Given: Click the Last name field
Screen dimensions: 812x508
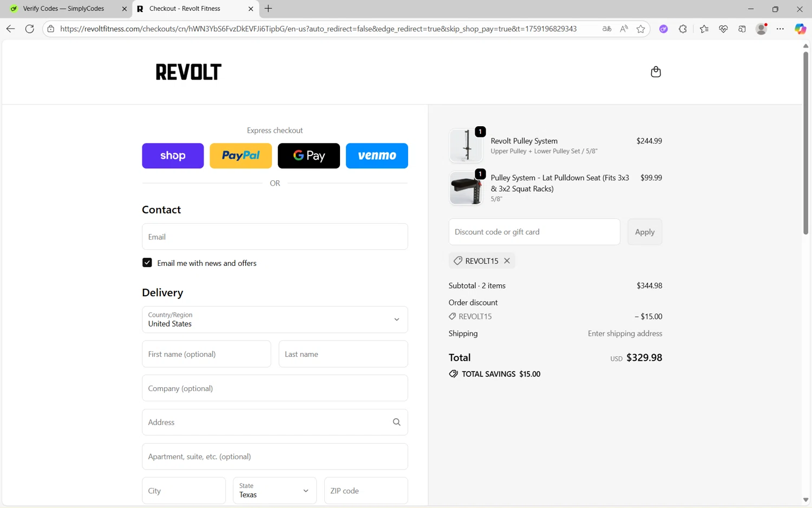Looking at the screenshot, I should pyautogui.click(x=343, y=354).
